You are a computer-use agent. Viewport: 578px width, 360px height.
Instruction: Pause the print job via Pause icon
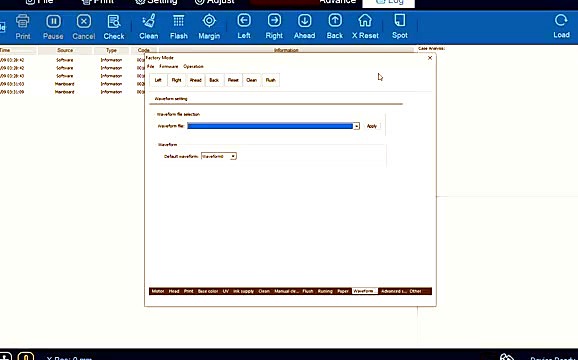(53, 27)
